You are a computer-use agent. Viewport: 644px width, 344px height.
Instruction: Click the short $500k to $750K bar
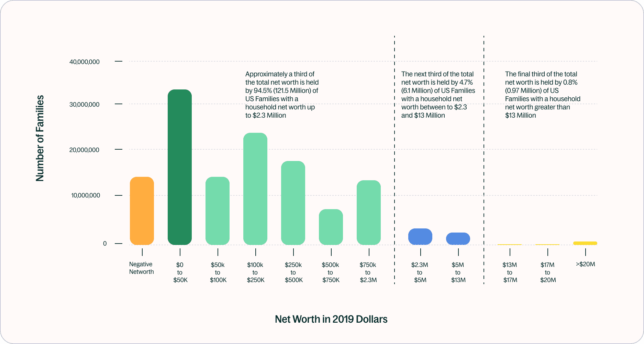[x=331, y=225]
